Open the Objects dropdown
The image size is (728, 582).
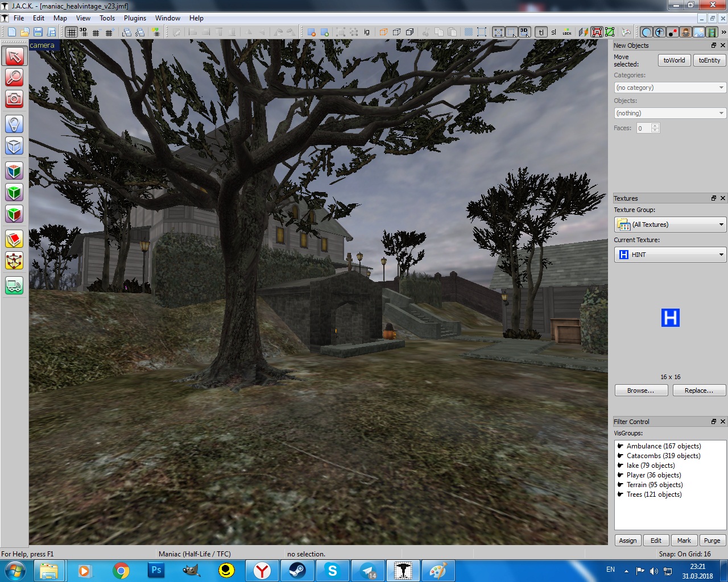click(x=670, y=113)
